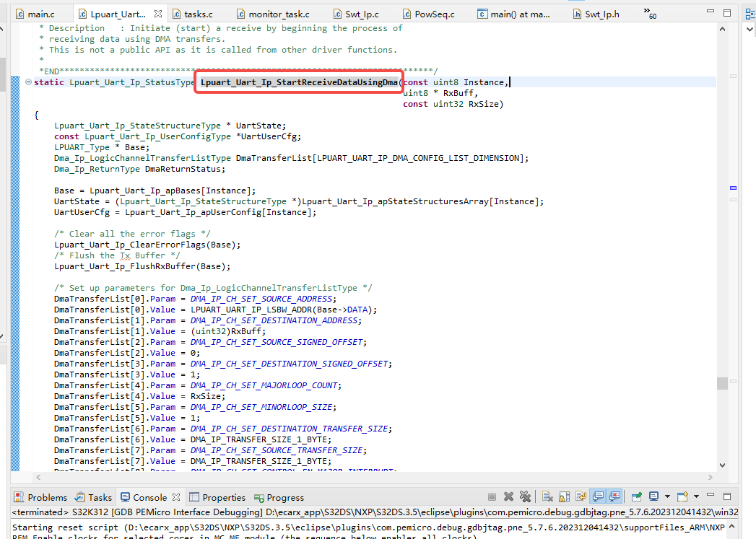
Task: Show the hidden editor tabs list marked 60
Action: (x=650, y=14)
